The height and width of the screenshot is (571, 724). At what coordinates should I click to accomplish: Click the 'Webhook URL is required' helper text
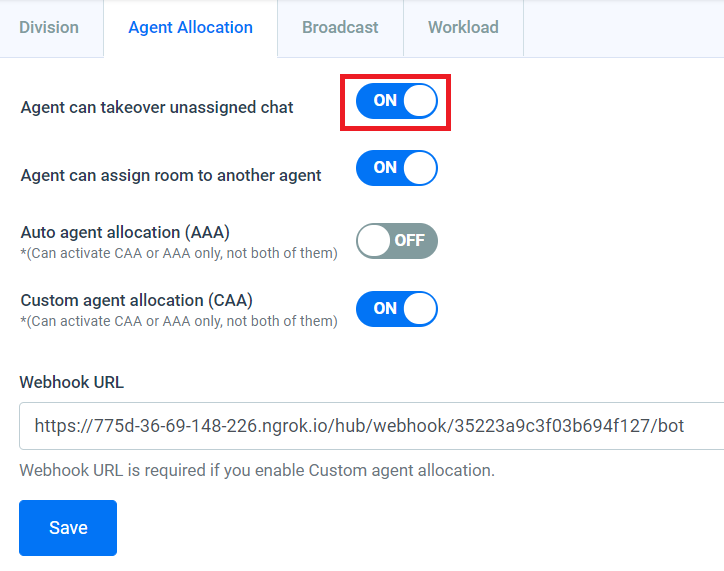point(257,470)
